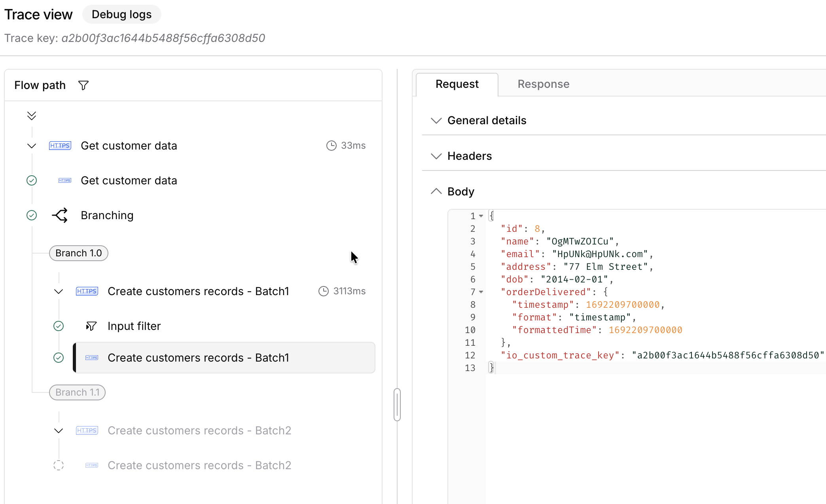Click the HTTPS icon for Batch1 parent step
Image resolution: width=826 pixels, height=504 pixels.
87,291
